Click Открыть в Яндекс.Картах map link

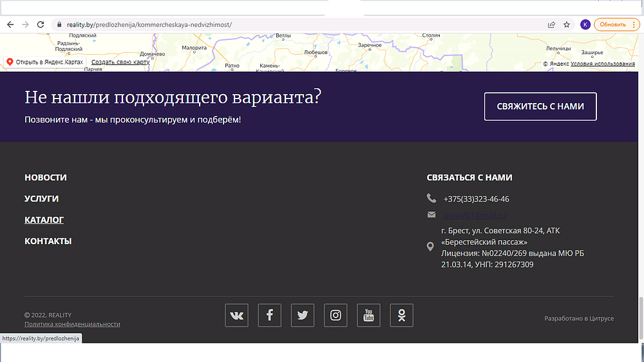click(49, 62)
